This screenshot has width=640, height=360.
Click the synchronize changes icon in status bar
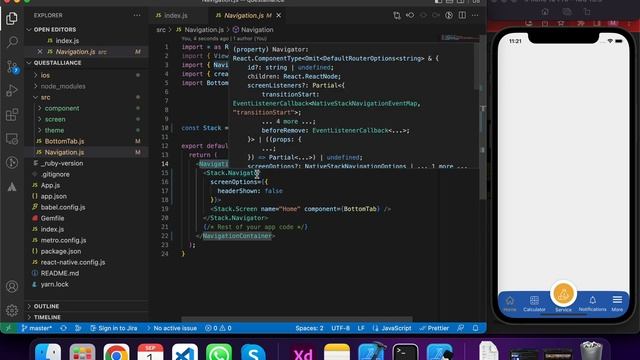[x=63, y=328]
